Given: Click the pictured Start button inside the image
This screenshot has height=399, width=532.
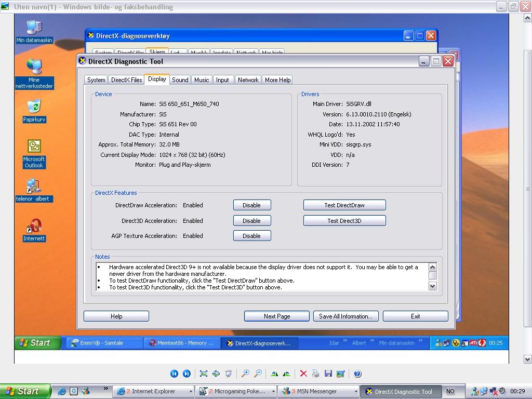Looking at the screenshot, I should pyautogui.click(x=37, y=343).
